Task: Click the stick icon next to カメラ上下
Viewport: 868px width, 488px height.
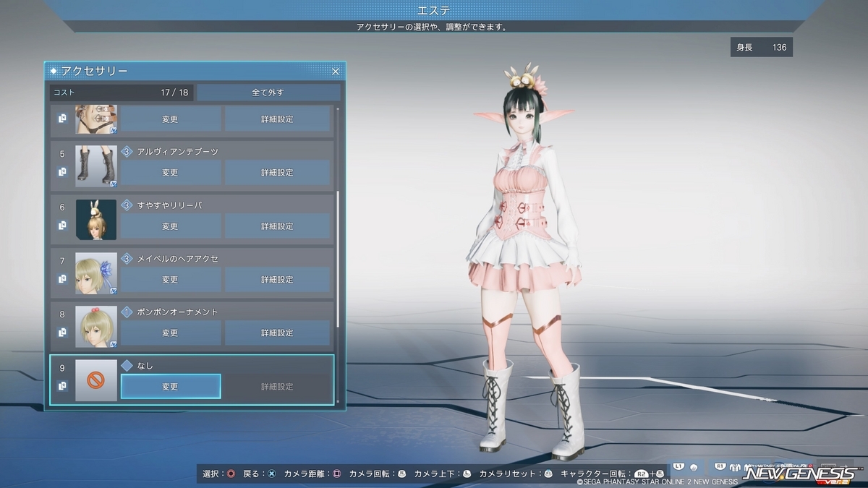Action: (467, 474)
